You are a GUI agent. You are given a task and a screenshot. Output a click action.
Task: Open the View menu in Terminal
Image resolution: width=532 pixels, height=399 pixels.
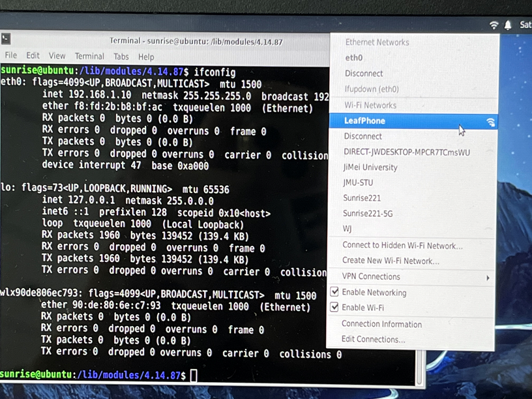click(57, 55)
